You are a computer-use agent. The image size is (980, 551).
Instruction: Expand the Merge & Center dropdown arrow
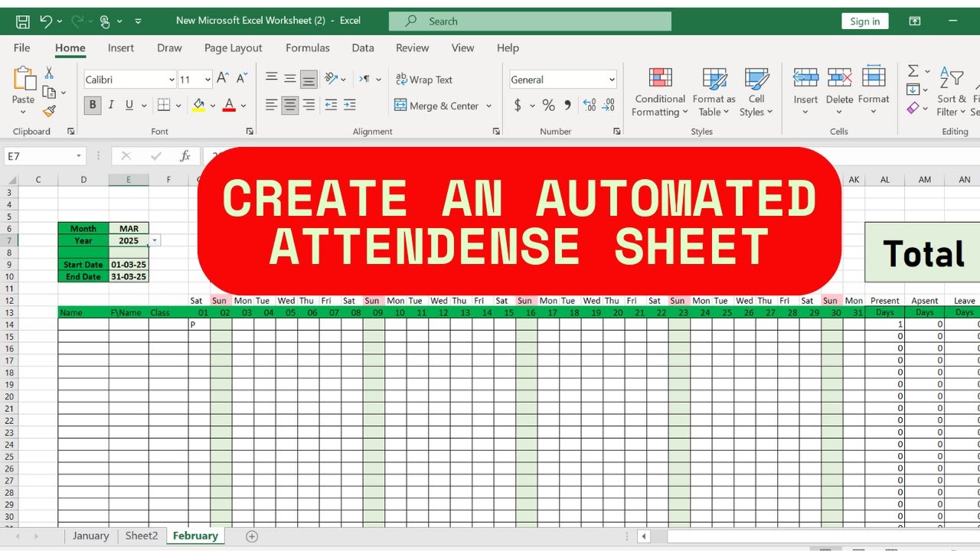(489, 106)
